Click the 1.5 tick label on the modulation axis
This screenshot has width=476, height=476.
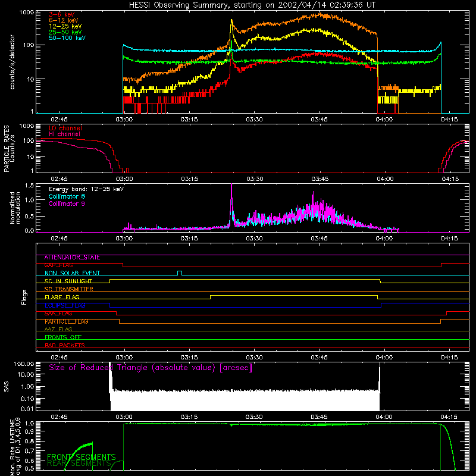pyautogui.click(x=29, y=185)
